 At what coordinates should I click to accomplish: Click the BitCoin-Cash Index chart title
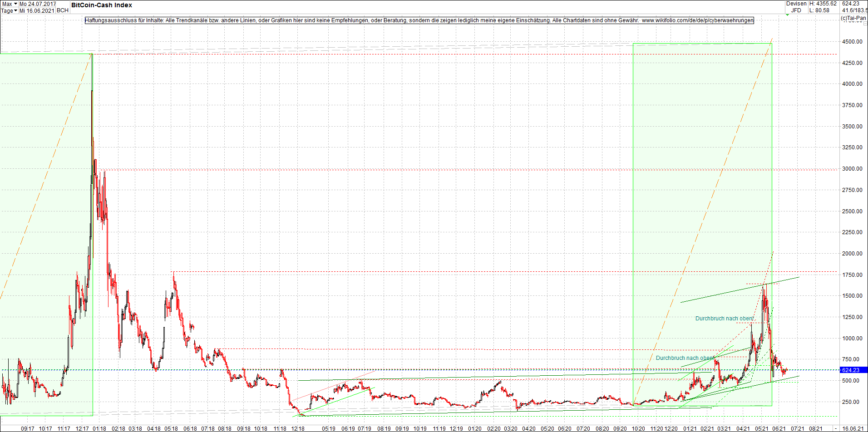102,5
